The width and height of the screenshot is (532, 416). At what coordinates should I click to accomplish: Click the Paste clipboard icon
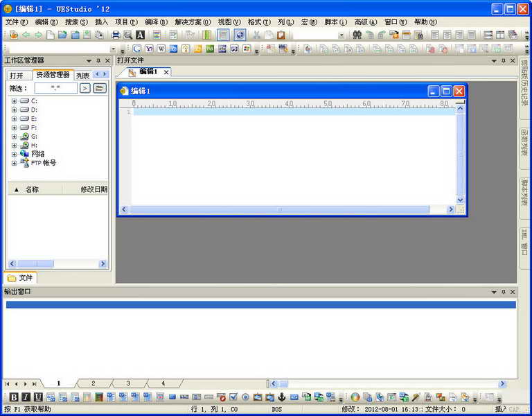pos(281,35)
